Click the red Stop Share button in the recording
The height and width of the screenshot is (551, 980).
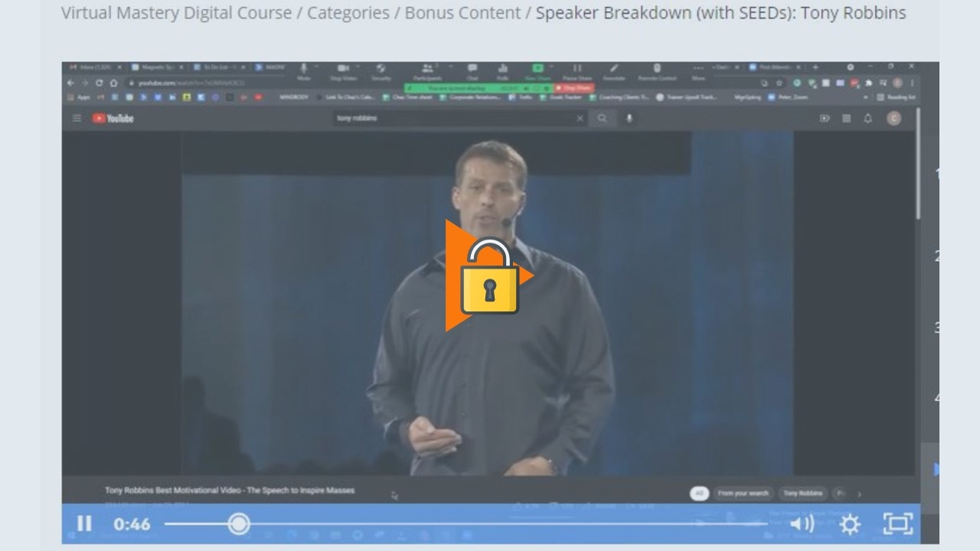click(574, 88)
